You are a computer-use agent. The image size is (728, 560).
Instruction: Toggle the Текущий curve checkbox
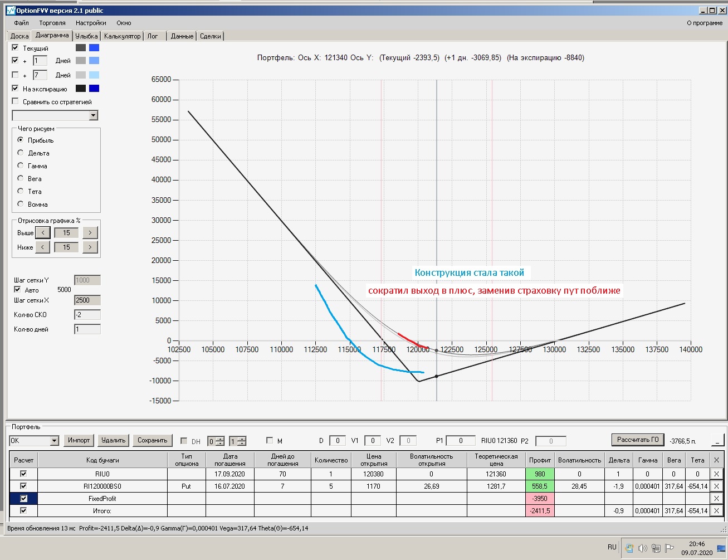pyautogui.click(x=16, y=48)
